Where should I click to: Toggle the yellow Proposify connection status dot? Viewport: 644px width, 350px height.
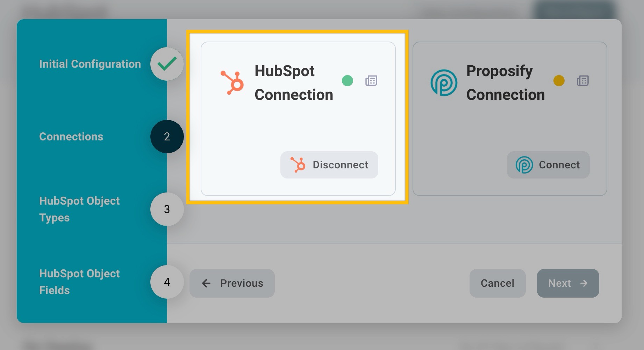click(559, 80)
